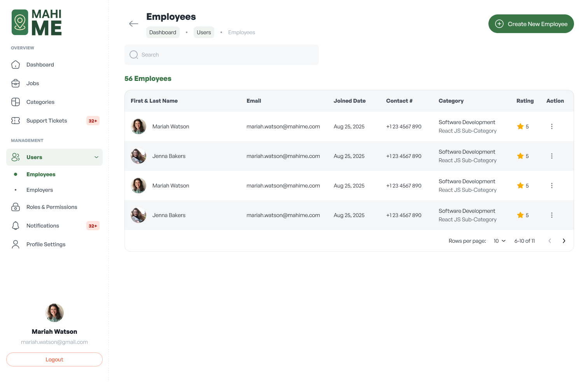Click the Rating column header

tap(525, 101)
